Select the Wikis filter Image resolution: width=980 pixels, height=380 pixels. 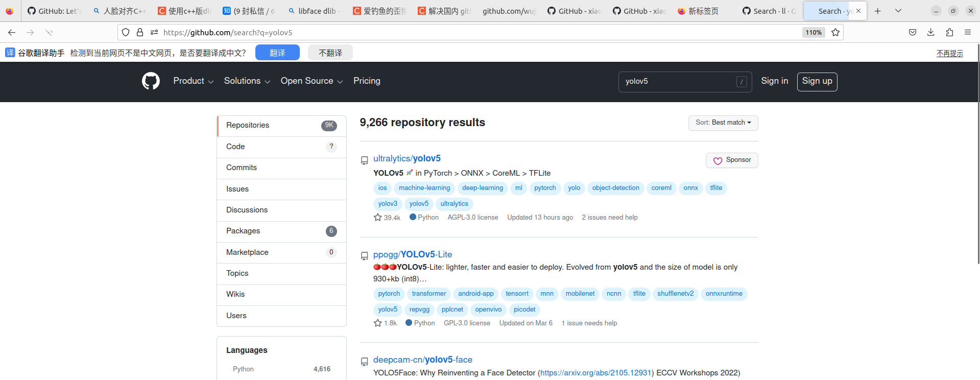281,295
